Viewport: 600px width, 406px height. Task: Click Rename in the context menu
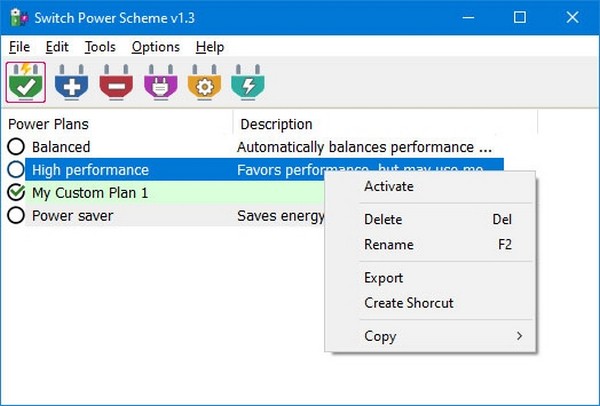point(389,244)
